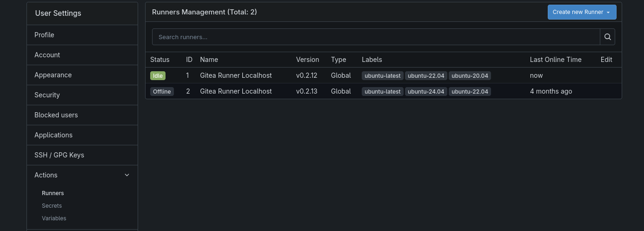
Task: Click the User Settings header
Action: (58, 13)
